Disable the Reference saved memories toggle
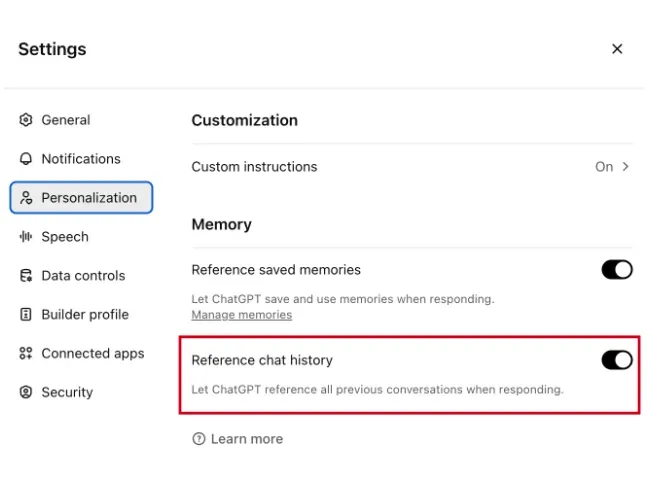This screenshot has width=653, height=479. [616, 270]
